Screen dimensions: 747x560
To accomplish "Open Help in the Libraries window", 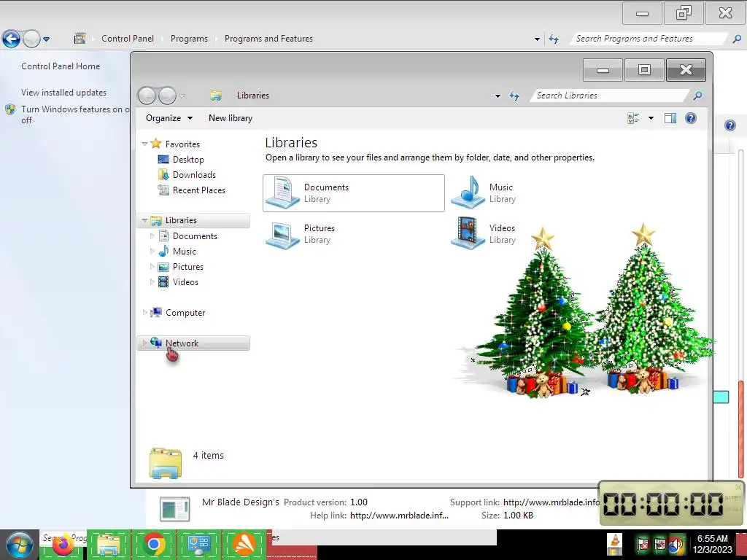I will pos(691,118).
